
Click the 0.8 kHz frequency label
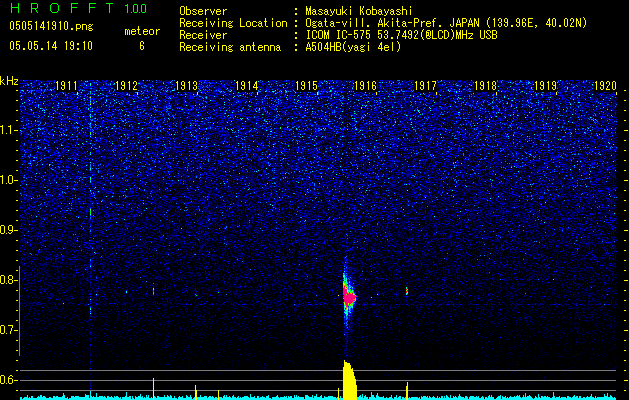coord(9,280)
